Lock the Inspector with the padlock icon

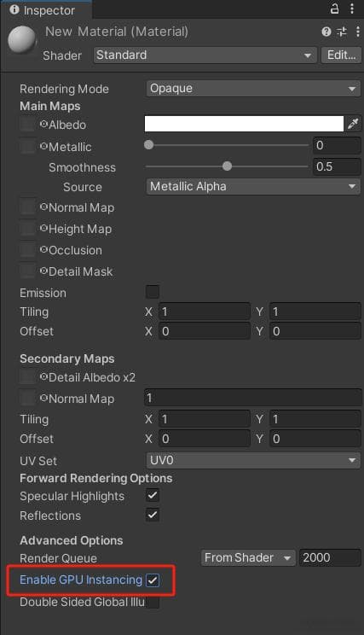point(334,9)
